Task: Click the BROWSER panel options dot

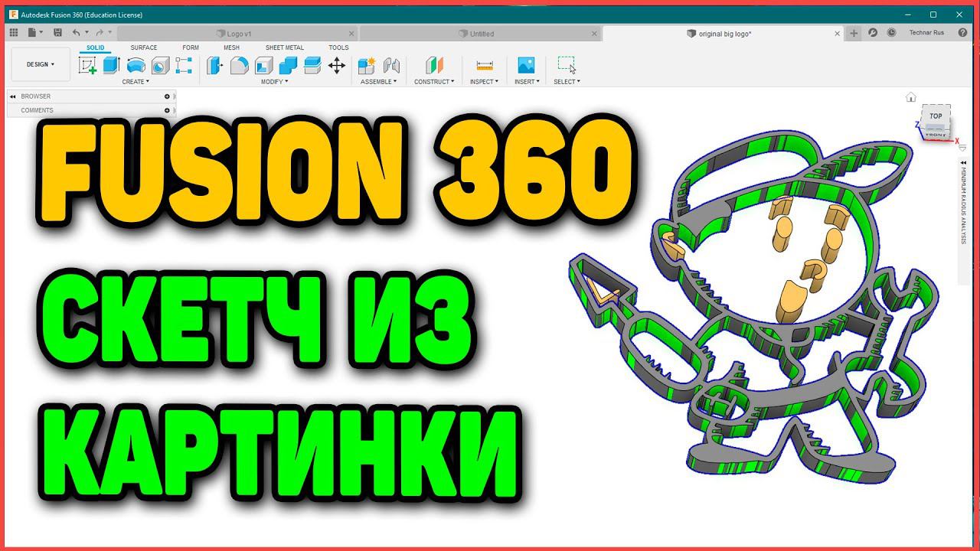Action: point(167,96)
